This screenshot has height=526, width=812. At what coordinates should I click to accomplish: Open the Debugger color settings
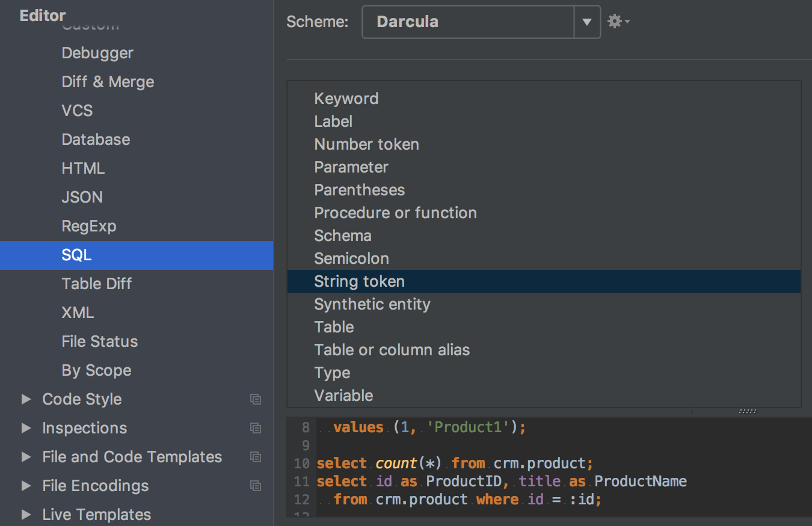pyautogui.click(x=97, y=53)
